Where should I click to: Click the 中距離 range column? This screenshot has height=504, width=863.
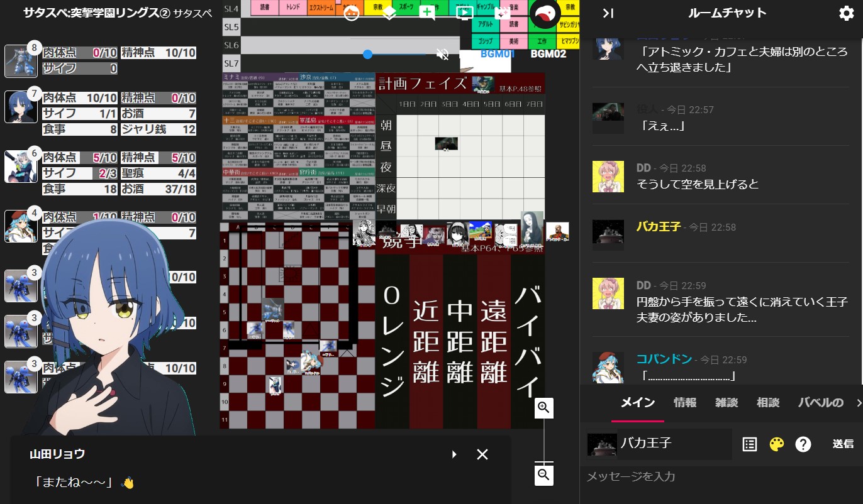click(460, 341)
